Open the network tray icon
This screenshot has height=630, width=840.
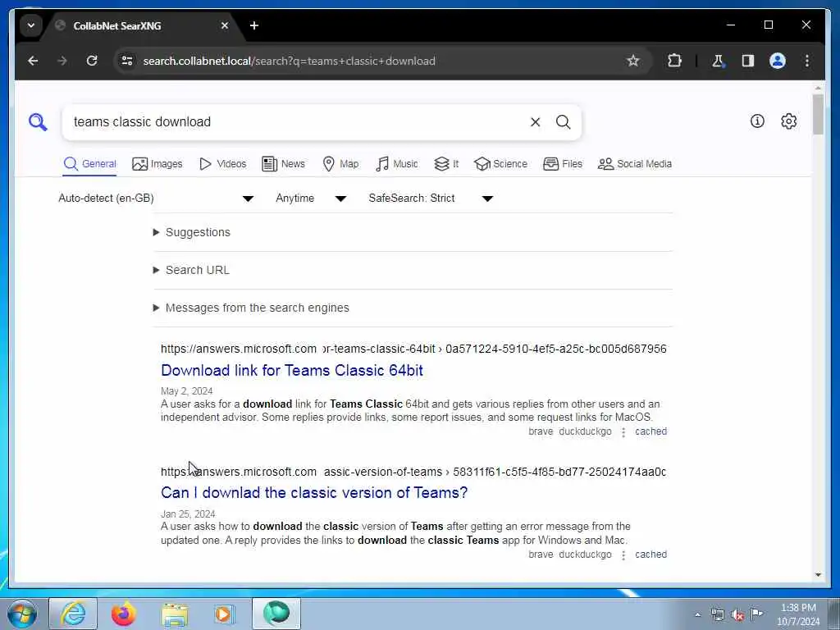(717, 614)
